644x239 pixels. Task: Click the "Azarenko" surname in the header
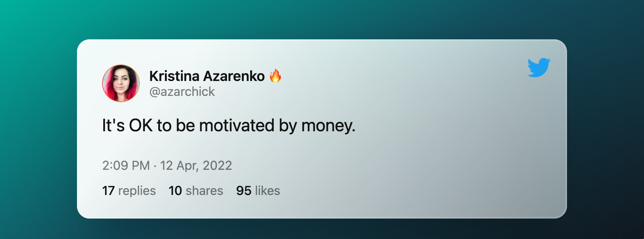(234, 76)
